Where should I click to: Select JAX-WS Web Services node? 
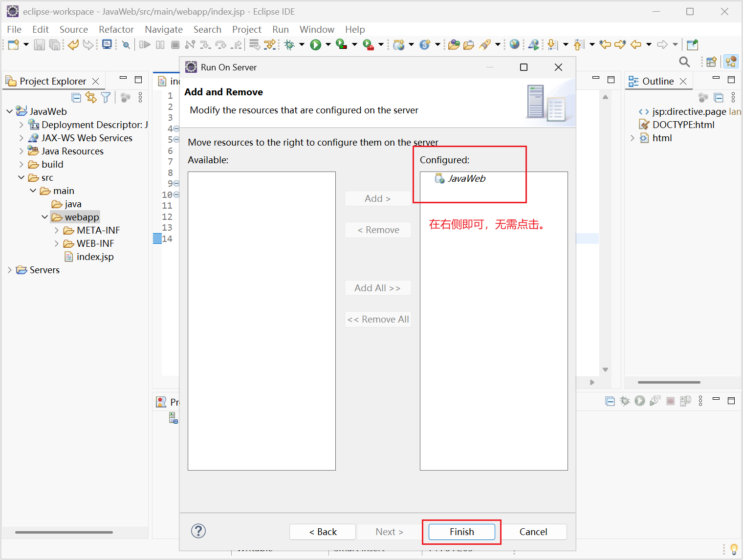tap(80, 138)
